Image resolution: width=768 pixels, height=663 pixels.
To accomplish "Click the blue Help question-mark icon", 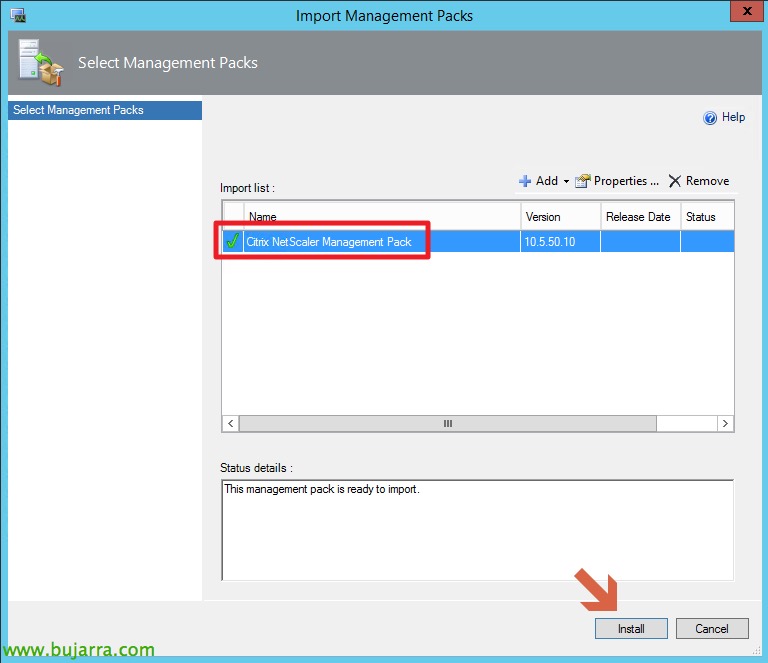I will coord(710,118).
